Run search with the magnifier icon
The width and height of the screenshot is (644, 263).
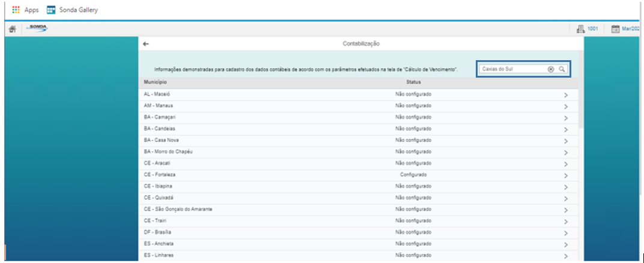pos(562,69)
